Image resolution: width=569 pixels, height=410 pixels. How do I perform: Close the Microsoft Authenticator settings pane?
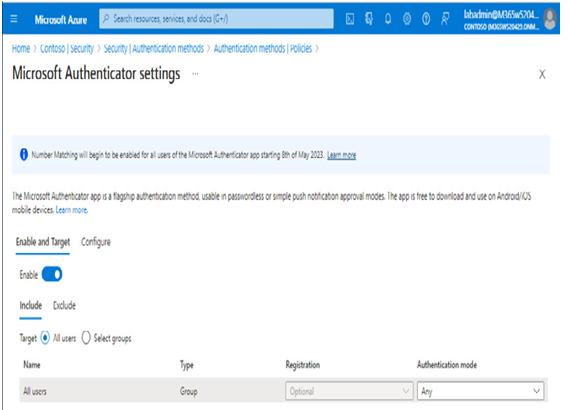pos(542,74)
